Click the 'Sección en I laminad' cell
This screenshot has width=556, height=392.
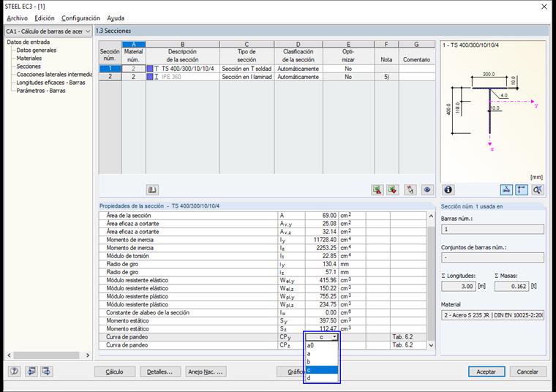(247, 77)
